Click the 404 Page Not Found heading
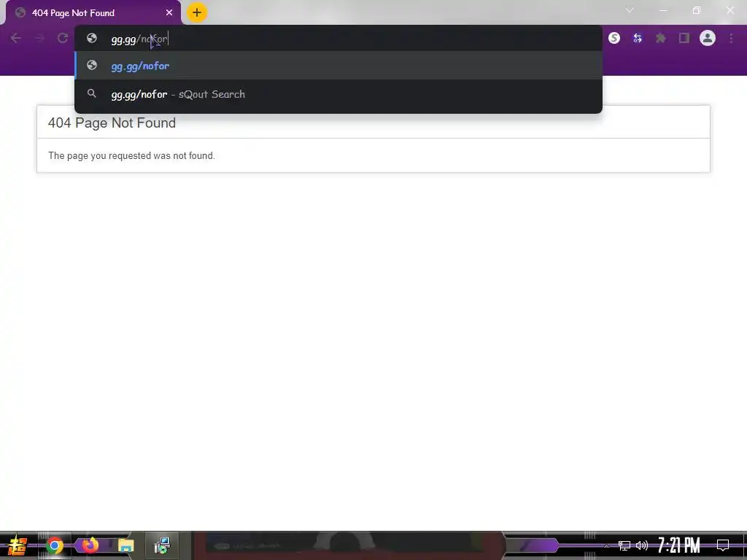 pyautogui.click(x=112, y=122)
